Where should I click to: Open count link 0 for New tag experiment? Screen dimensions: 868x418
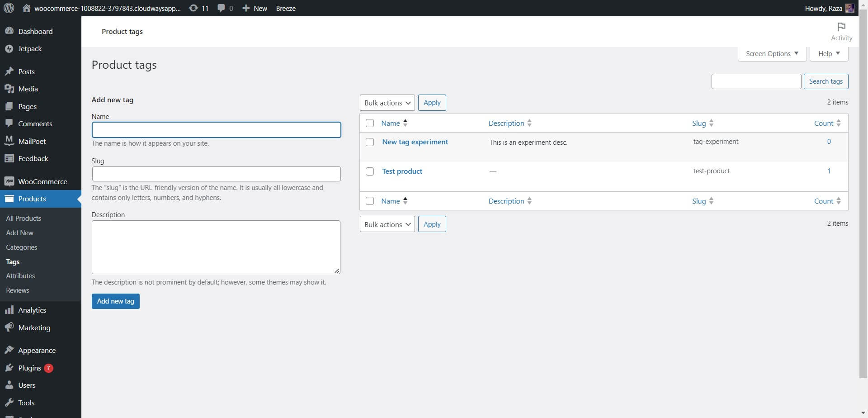829,142
